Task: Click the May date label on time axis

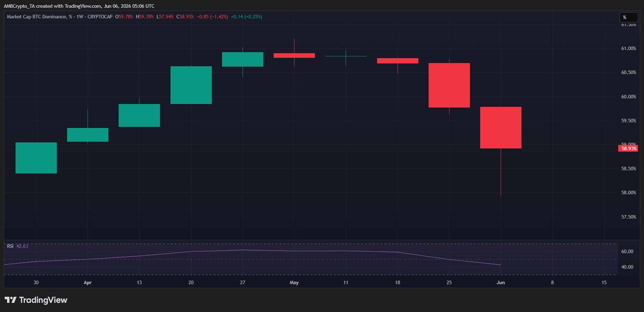Action: click(294, 282)
